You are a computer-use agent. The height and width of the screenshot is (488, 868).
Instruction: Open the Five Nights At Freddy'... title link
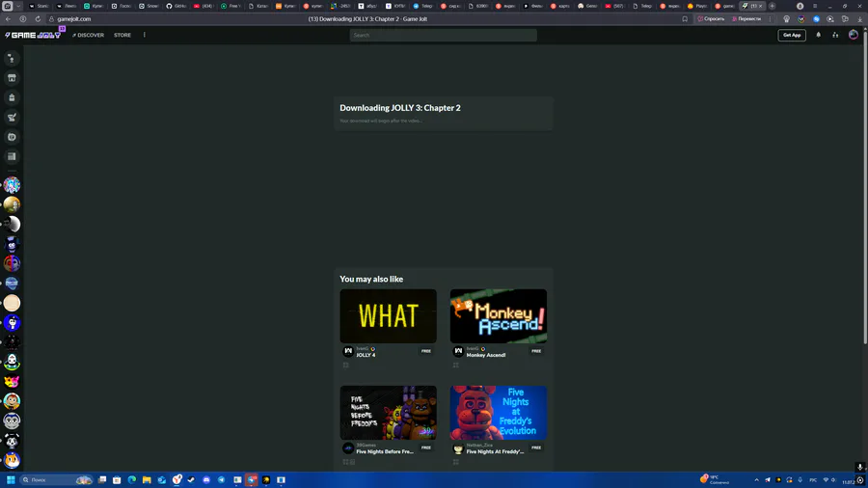[495, 452]
